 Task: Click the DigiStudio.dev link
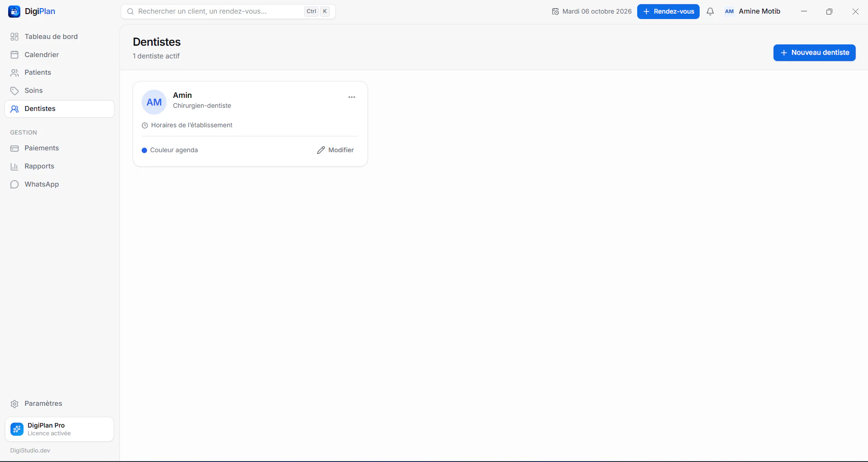click(30, 451)
